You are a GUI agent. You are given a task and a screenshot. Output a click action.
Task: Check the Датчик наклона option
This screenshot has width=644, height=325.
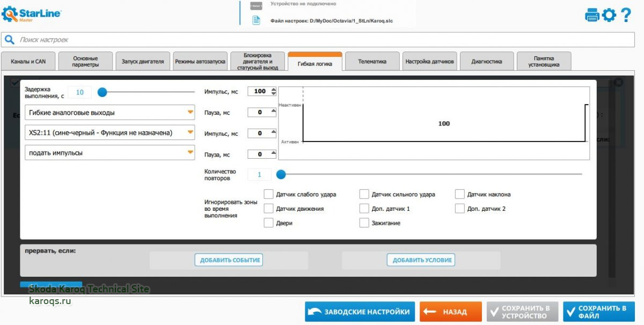(x=459, y=194)
